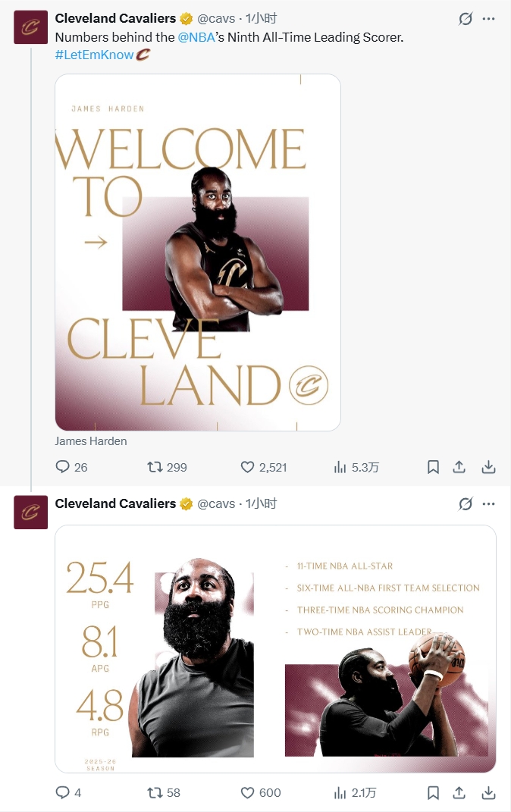The image size is (511, 812).
Task: Open the Harden stats image 25.4 PPG
Action: [x=275, y=649]
